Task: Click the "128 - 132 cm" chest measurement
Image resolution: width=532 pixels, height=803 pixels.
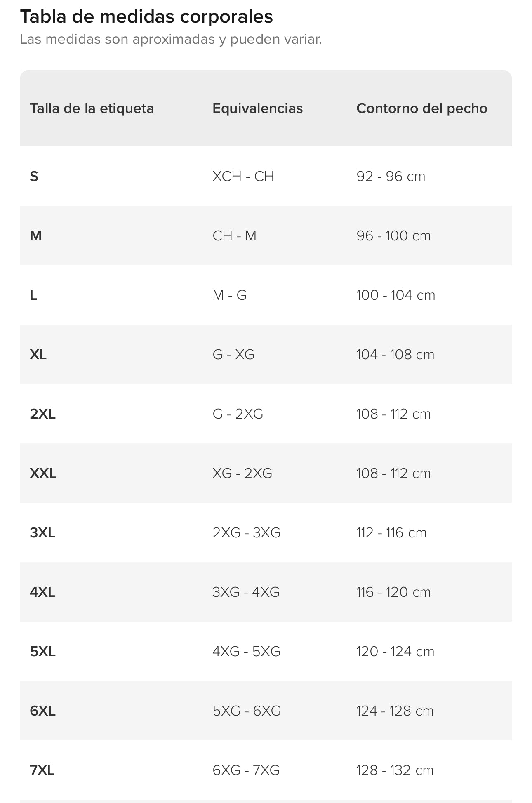Action: (x=395, y=770)
